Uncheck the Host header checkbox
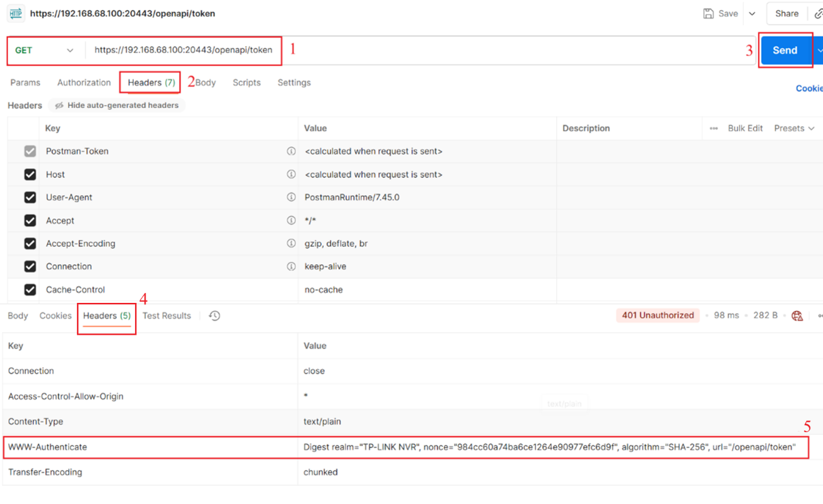This screenshot has width=823, height=504. [x=30, y=174]
